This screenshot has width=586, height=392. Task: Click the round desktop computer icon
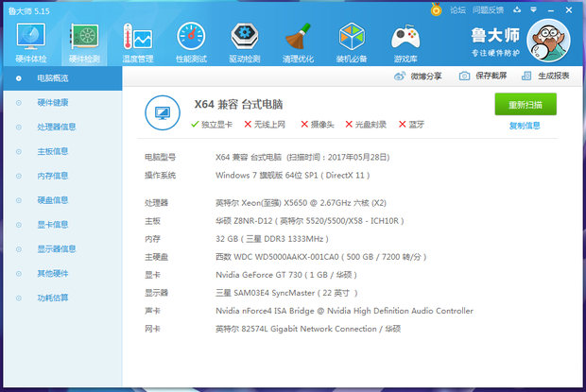coord(163,112)
